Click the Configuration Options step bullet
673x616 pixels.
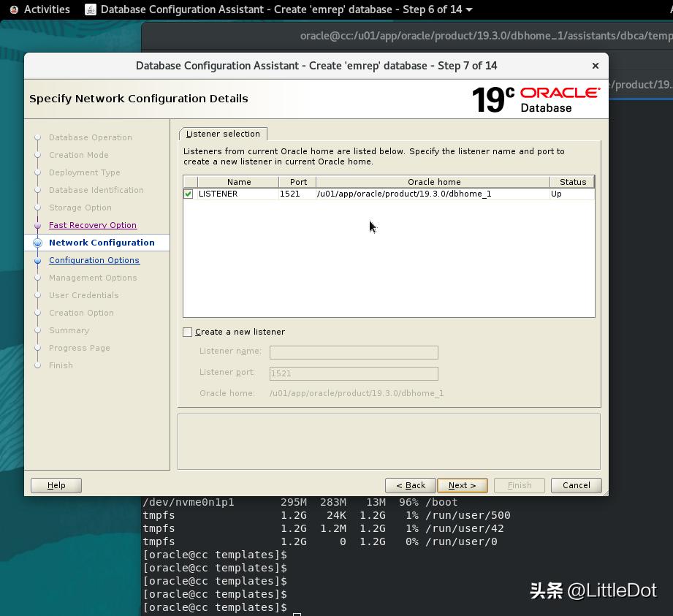38,261
